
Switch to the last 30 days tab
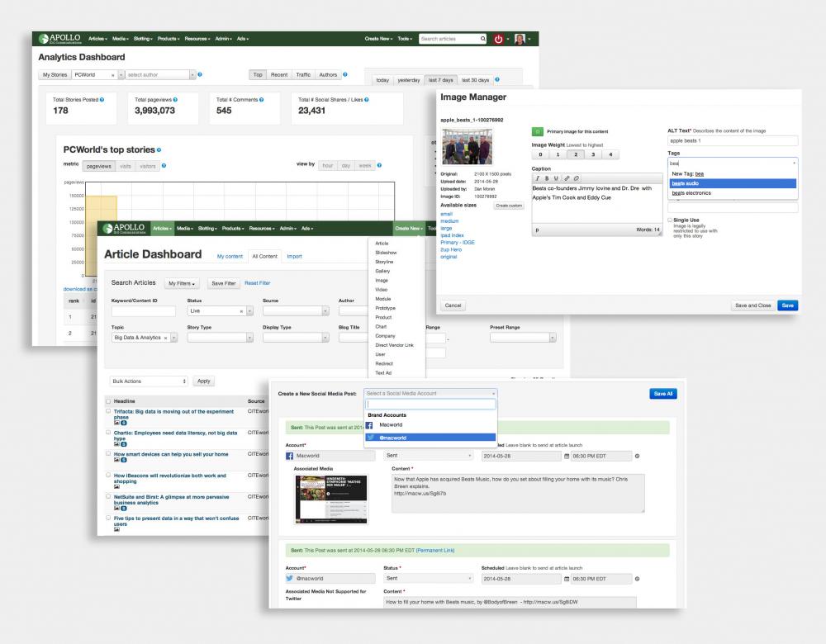coord(475,80)
